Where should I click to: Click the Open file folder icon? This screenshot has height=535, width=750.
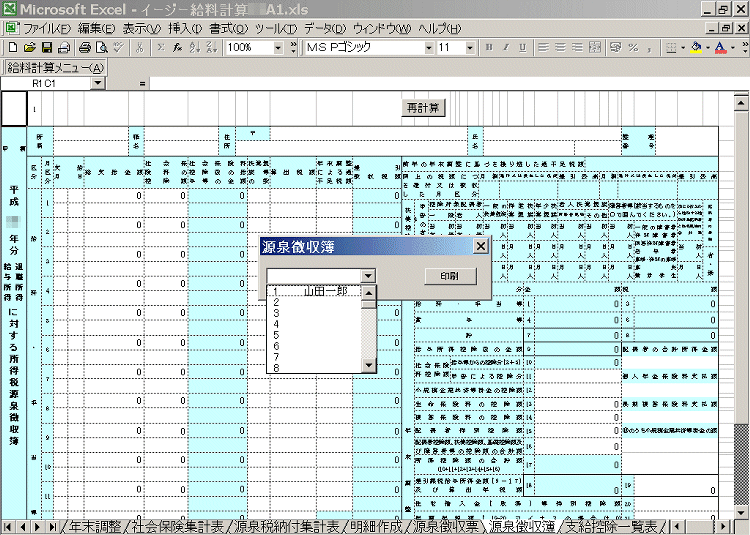point(29,47)
